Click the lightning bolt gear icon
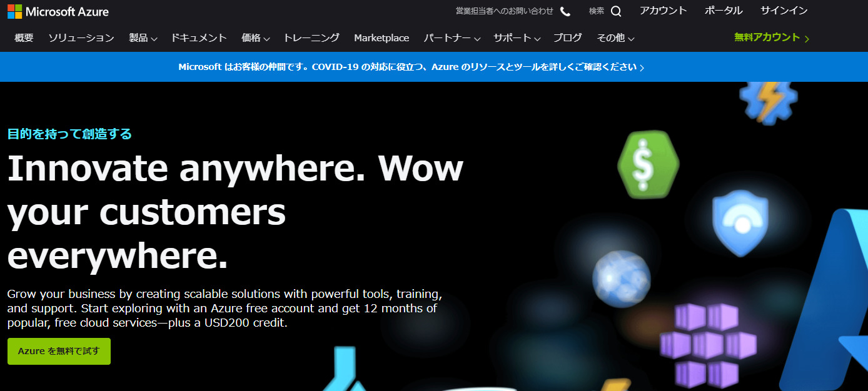The height and width of the screenshot is (391, 868). [768, 101]
